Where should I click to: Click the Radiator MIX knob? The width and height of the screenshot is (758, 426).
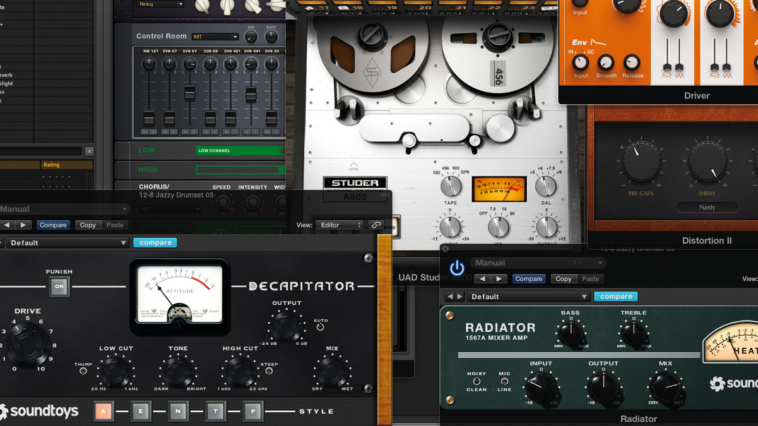point(666,388)
